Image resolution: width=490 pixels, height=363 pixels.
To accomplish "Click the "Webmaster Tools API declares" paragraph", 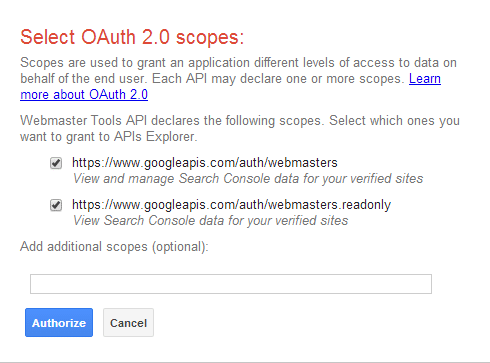I will click(x=240, y=129).
